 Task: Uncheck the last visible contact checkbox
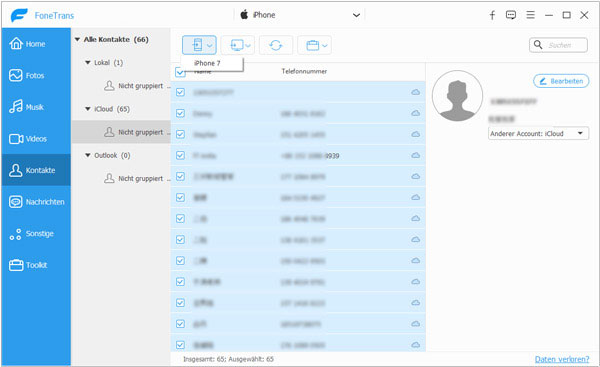point(180,345)
